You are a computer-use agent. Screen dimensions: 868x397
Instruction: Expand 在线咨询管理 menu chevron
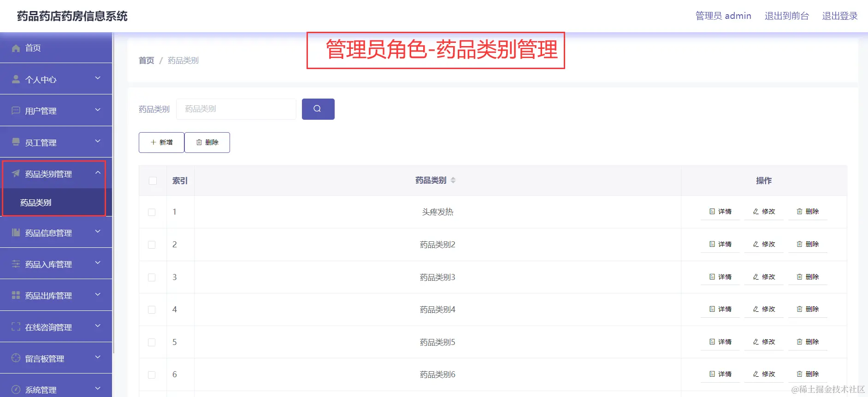coord(98,326)
